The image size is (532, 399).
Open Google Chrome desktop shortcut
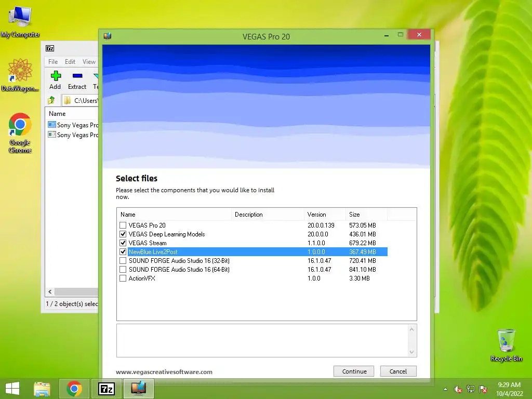click(20, 132)
